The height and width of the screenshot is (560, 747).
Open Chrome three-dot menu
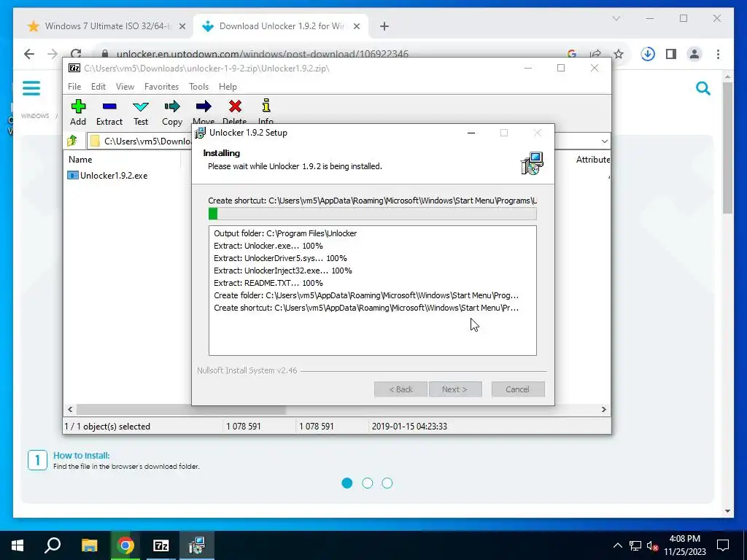coord(718,54)
